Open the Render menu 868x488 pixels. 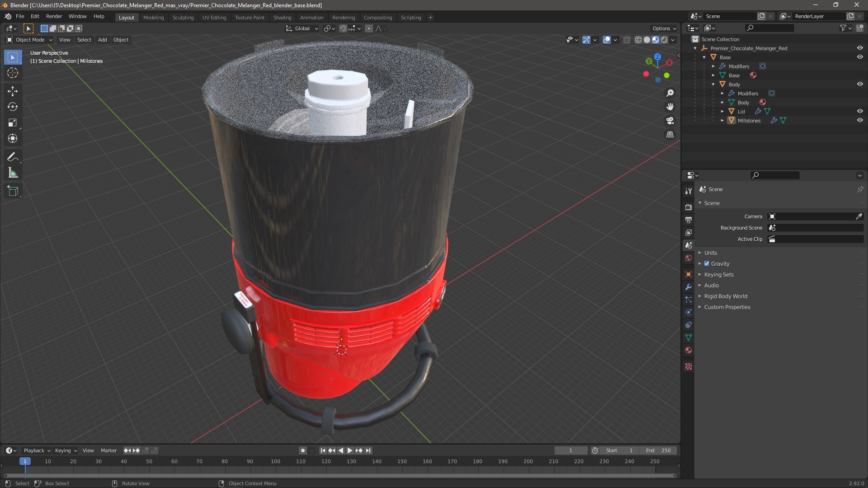pyautogui.click(x=54, y=16)
